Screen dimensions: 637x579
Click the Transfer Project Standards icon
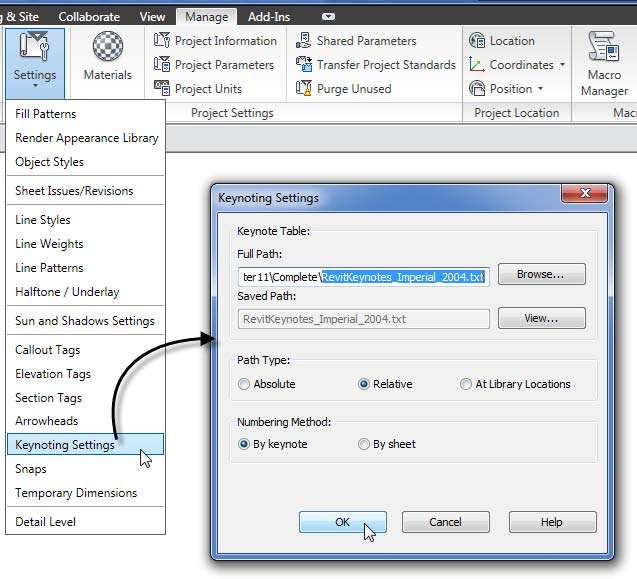303,64
